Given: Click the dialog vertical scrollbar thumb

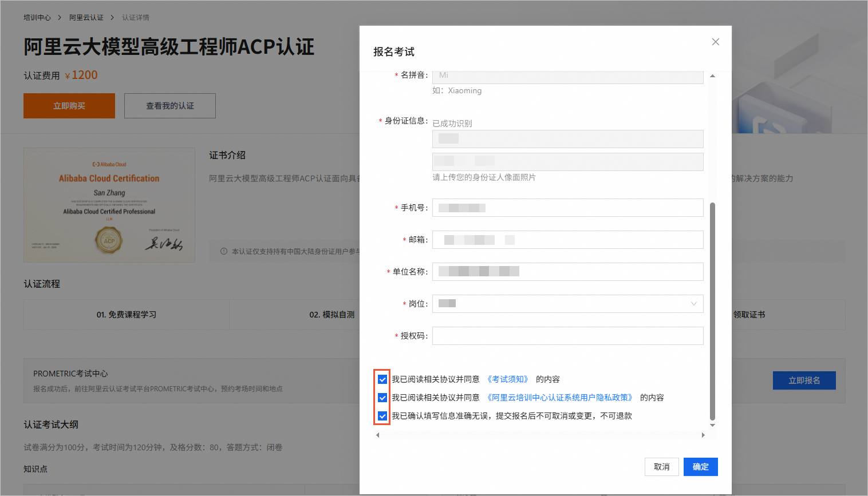Looking at the screenshot, I should 712,311.
